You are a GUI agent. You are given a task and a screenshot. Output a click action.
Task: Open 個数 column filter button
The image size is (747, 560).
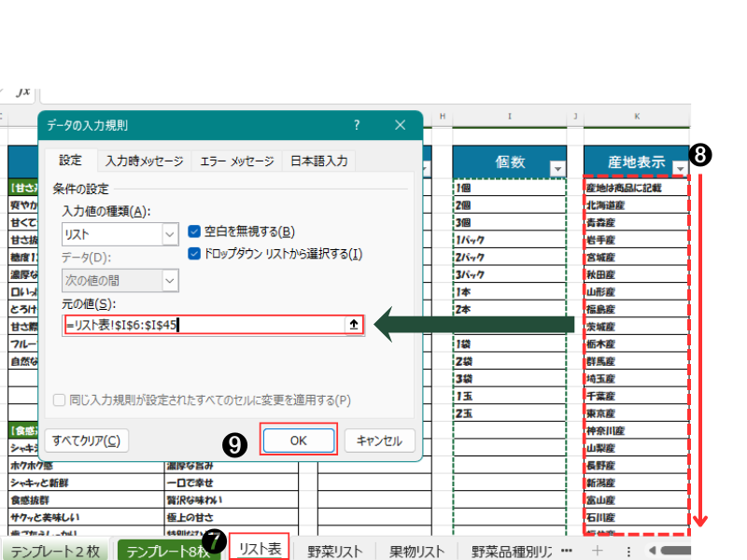pyautogui.click(x=558, y=168)
